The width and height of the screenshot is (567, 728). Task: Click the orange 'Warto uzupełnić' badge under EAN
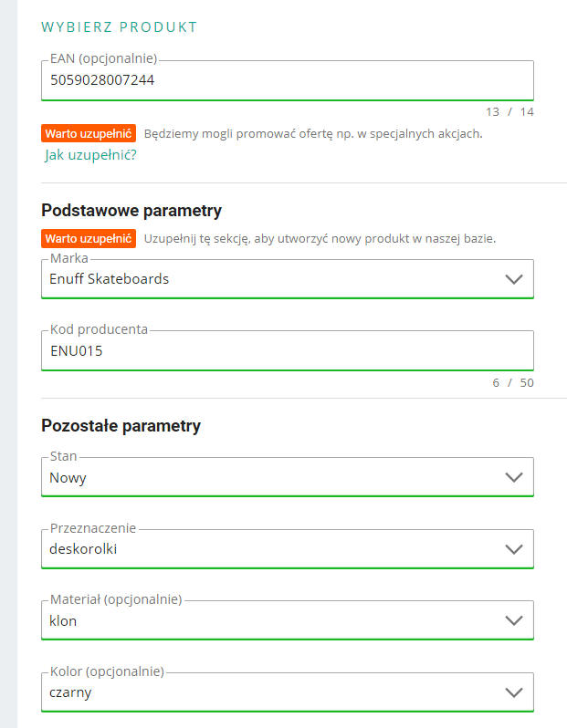[x=89, y=133]
